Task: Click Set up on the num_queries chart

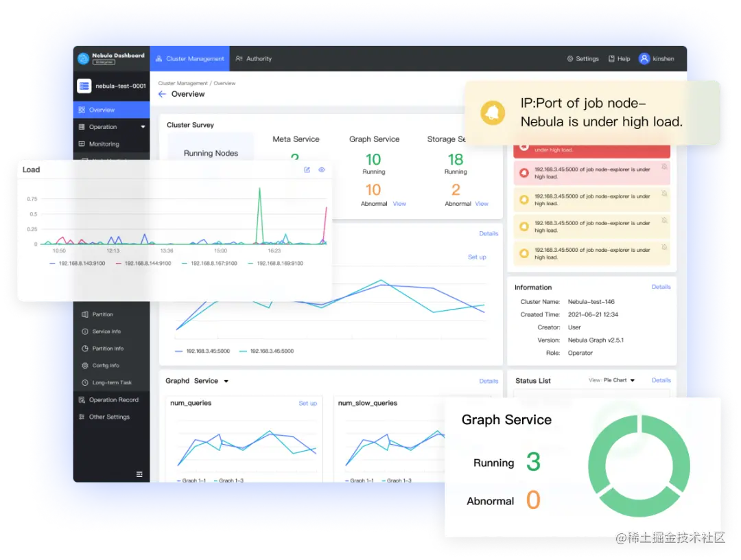Action: coord(307,404)
